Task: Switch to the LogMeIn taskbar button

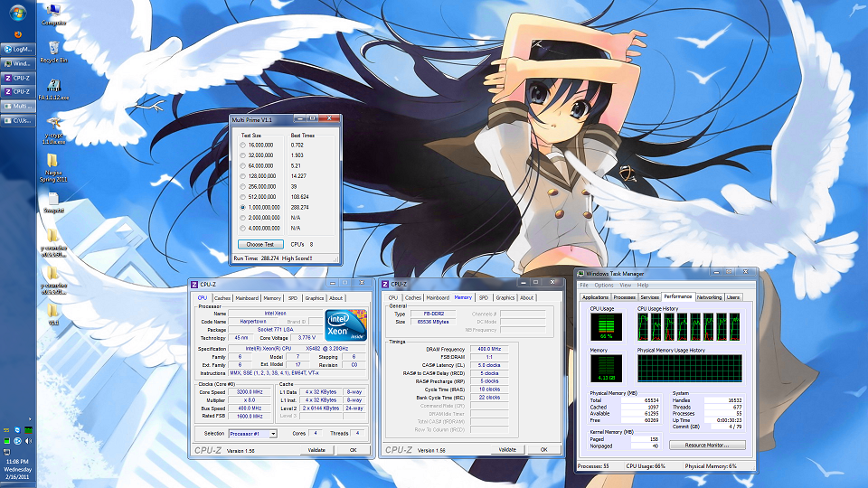Action: coord(19,49)
